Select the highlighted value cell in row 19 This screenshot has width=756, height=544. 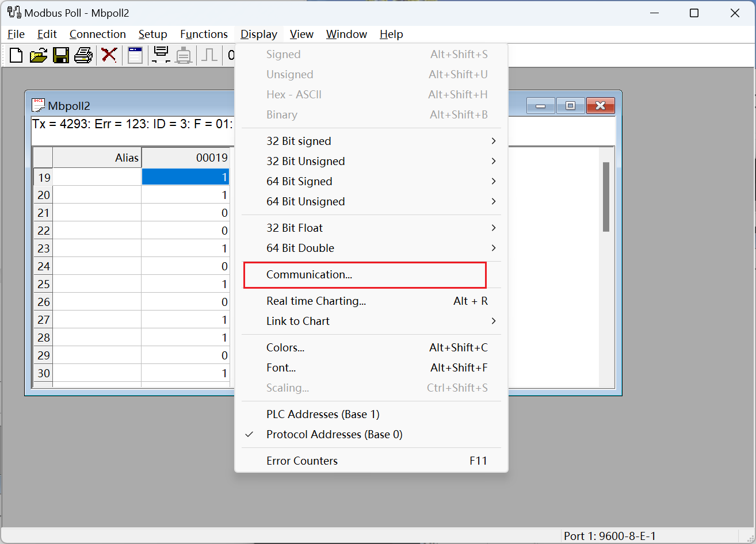point(185,177)
